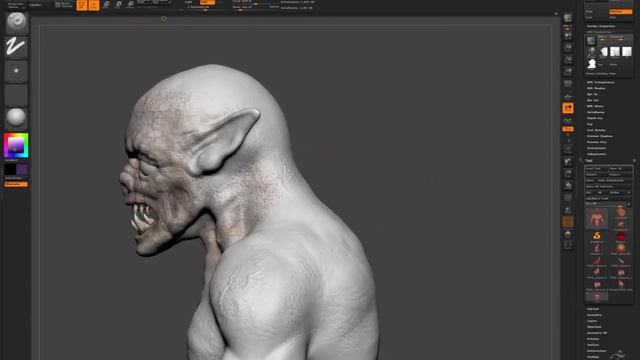Toggle the Transp transparency icon

point(568,210)
